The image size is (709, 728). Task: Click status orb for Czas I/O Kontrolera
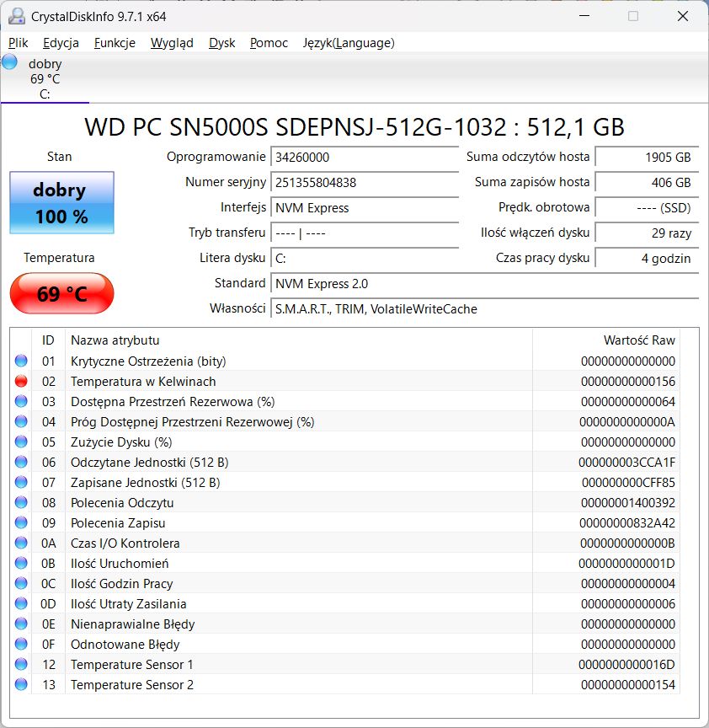[21, 543]
